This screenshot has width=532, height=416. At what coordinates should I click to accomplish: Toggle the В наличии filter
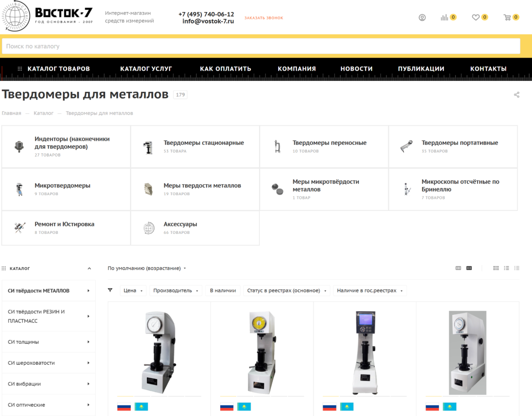223,291
